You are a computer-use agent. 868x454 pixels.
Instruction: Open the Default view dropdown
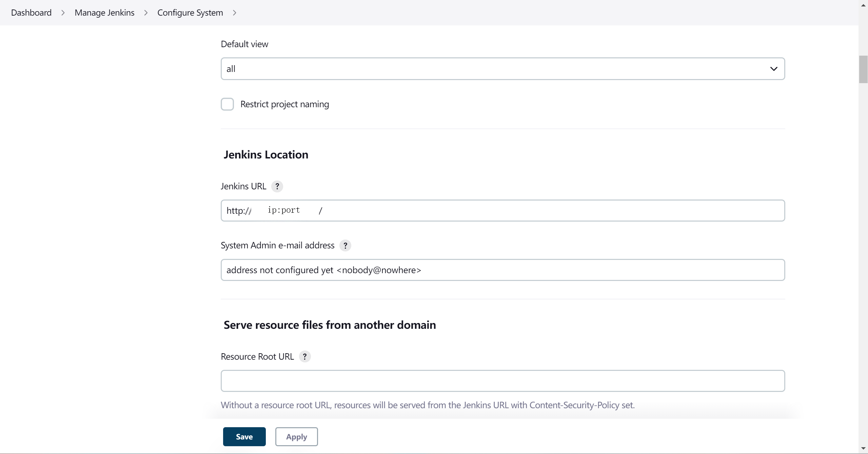(502, 69)
